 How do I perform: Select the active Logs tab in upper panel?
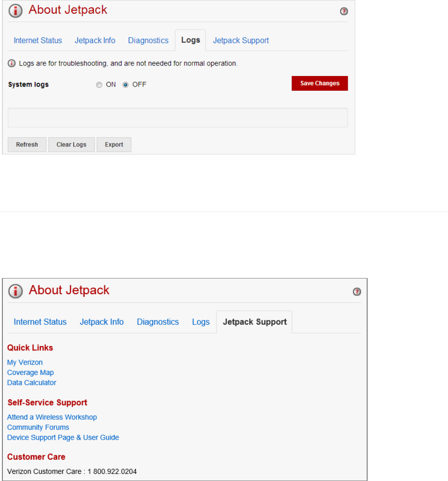[190, 40]
